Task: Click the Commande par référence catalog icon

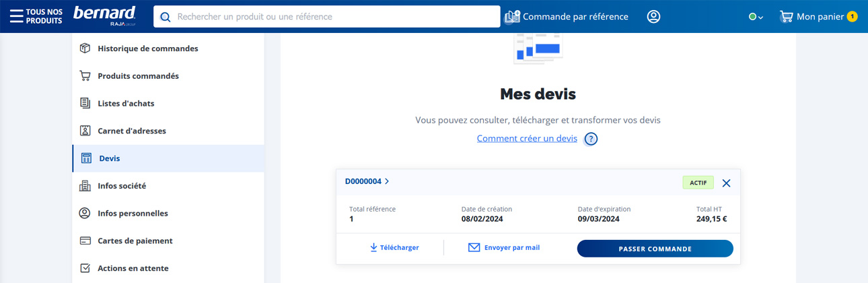Action: point(513,17)
